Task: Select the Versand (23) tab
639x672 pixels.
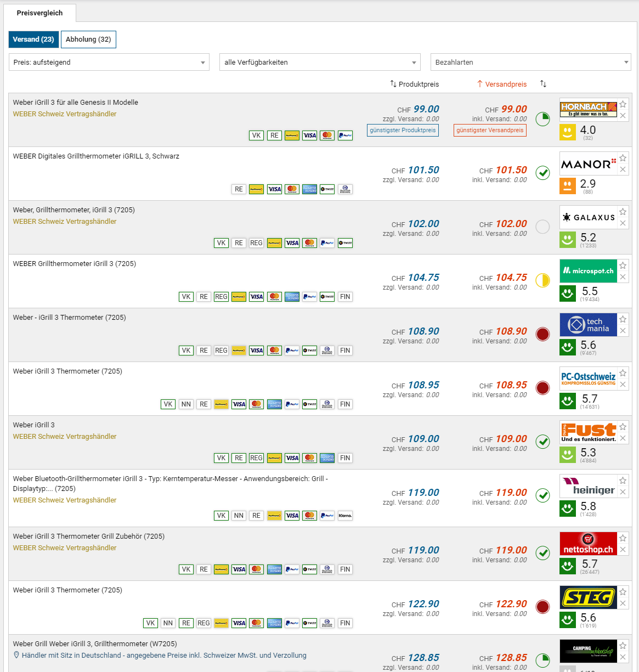Action: tap(33, 39)
